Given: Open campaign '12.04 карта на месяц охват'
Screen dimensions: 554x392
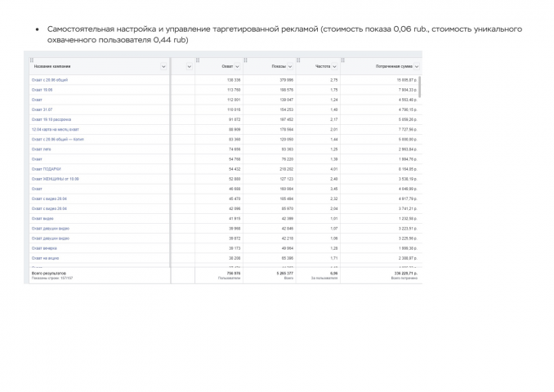Looking at the screenshot, I should (55, 130).
